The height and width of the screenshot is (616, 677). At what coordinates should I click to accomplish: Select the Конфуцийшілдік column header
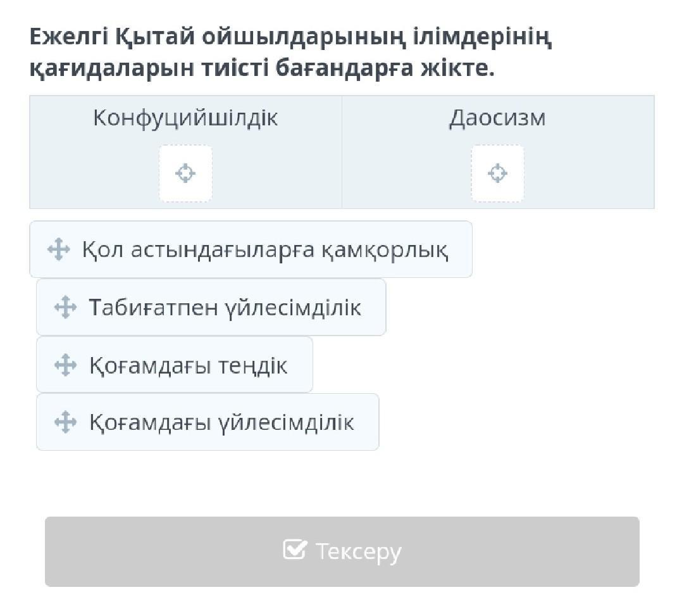pos(185,118)
